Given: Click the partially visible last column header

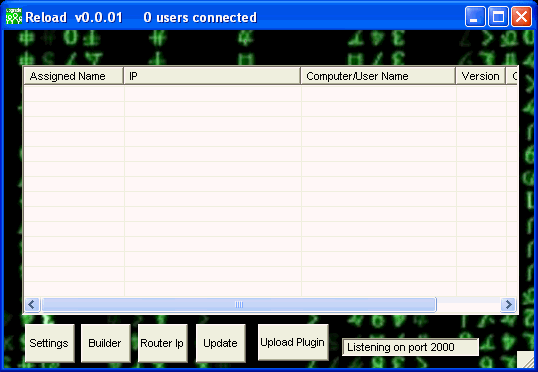Looking at the screenshot, I should (x=512, y=76).
